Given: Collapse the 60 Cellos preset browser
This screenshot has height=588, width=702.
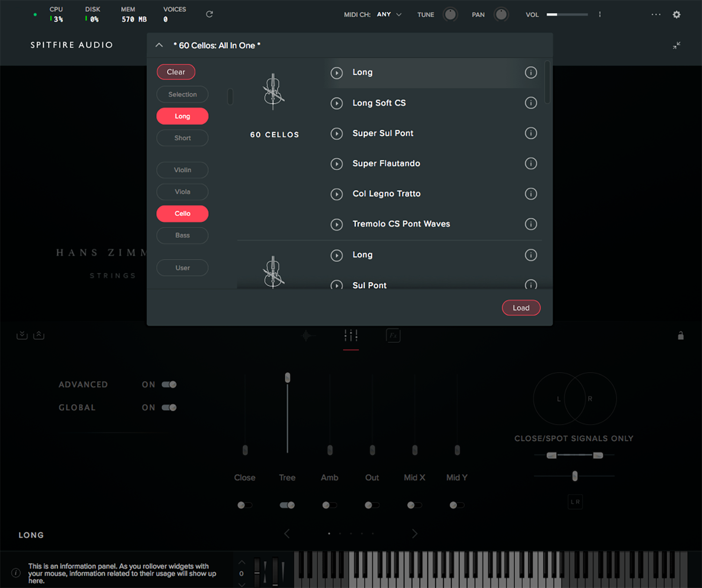Looking at the screenshot, I should 159,45.
